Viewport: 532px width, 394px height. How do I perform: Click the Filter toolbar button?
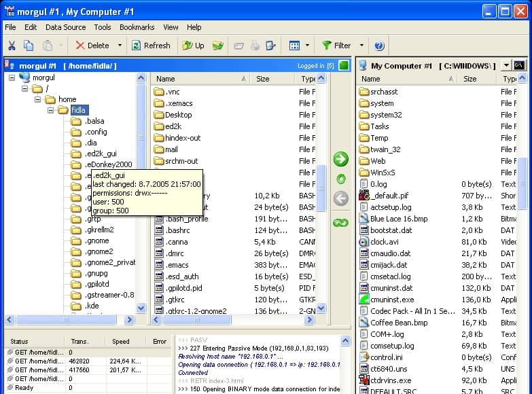pyautogui.click(x=336, y=46)
